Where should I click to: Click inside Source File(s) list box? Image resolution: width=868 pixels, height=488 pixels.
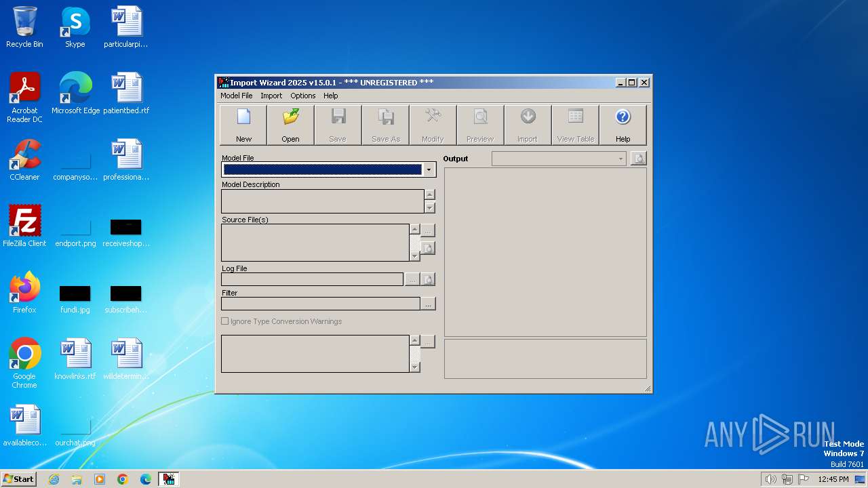pyautogui.click(x=315, y=243)
